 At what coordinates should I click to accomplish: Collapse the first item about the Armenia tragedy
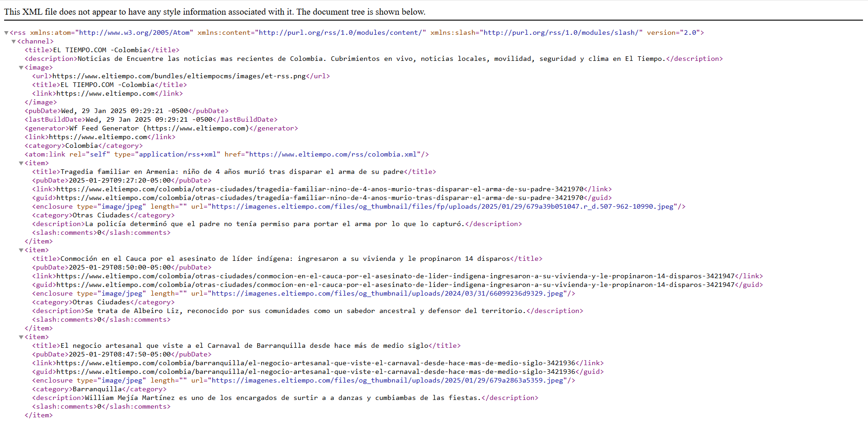(21, 163)
